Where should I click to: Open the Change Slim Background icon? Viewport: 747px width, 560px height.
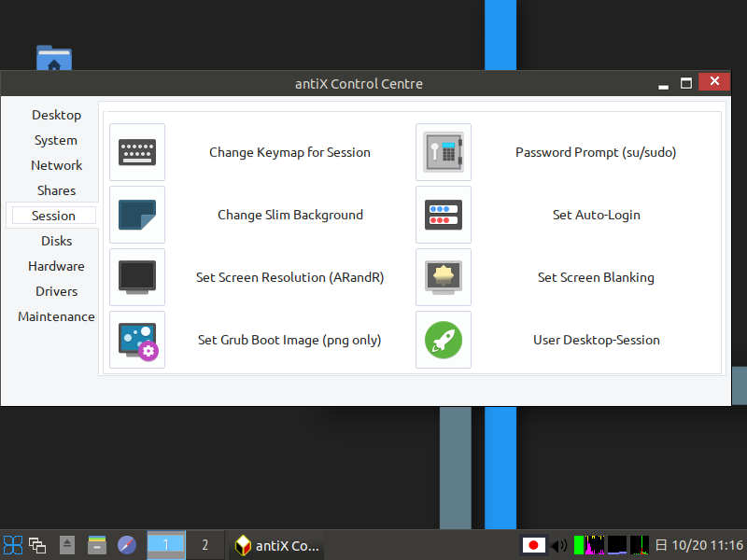click(137, 215)
